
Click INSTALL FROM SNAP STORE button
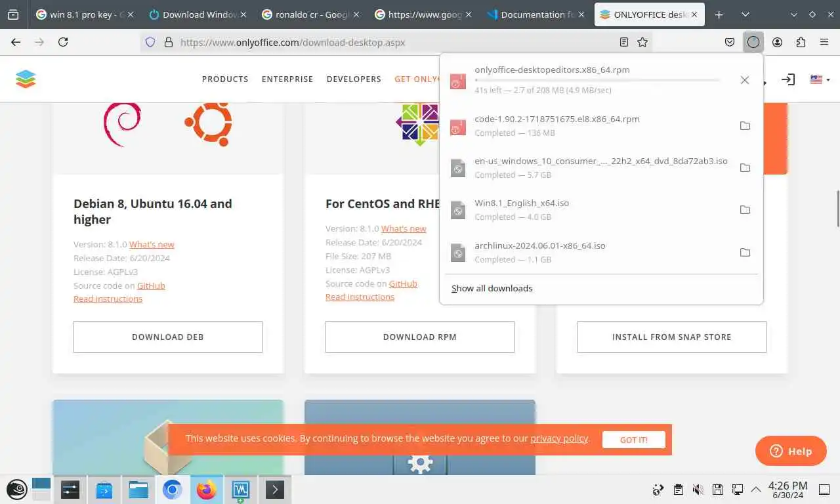click(x=672, y=337)
